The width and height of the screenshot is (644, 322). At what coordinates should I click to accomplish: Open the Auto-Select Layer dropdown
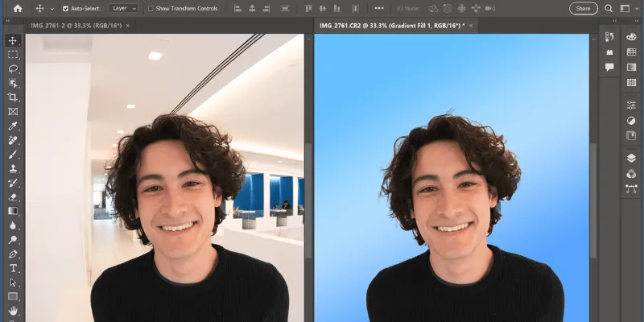[123, 8]
